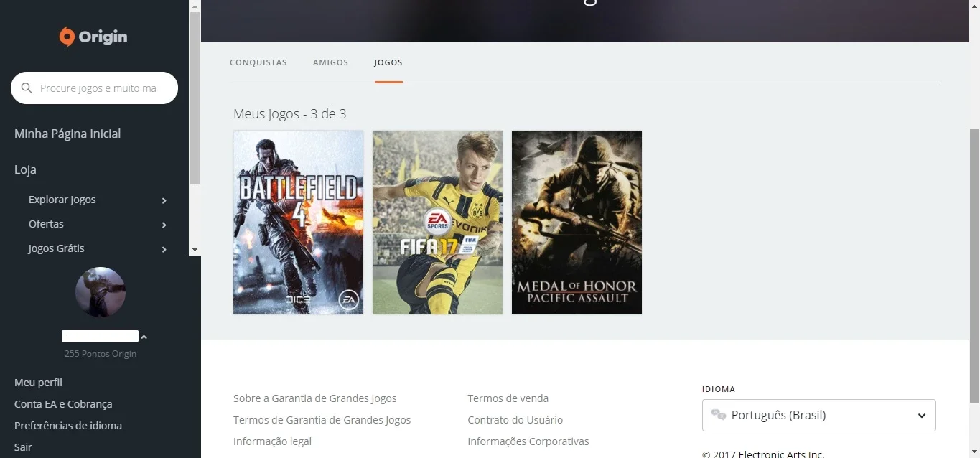Click Sair to log out
Viewport: 980px width, 458px height.
(23, 447)
